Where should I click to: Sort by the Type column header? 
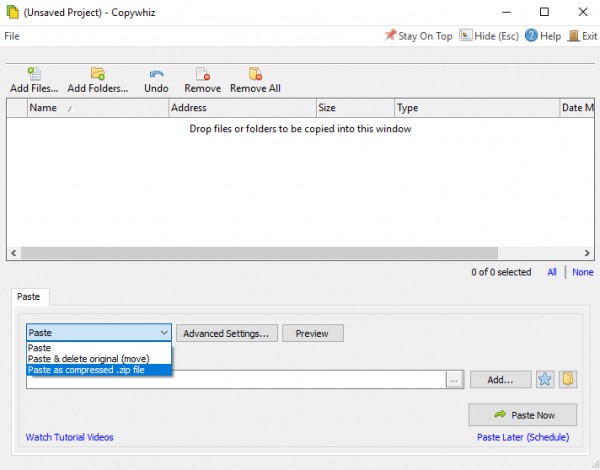tap(477, 108)
